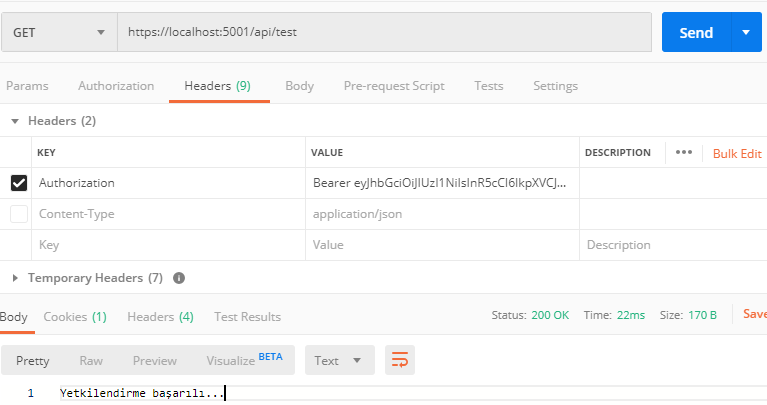Click the Send button
Screen dimensions: 767x405
click(x=696, y=32)
